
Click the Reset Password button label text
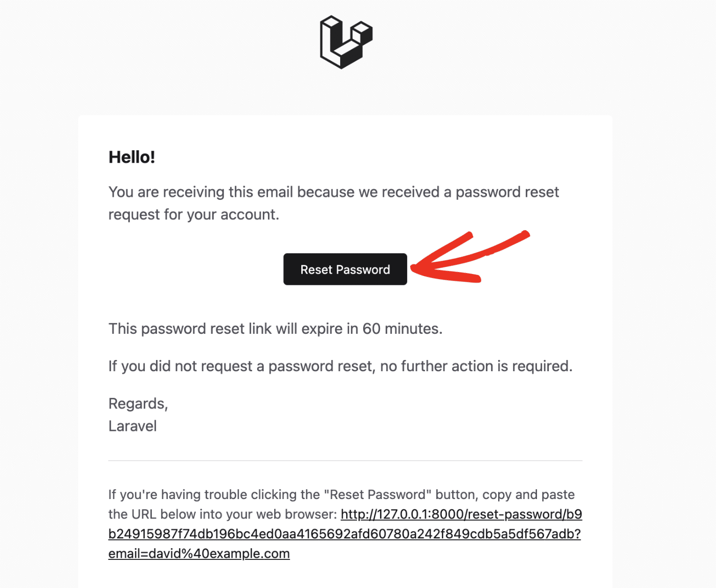(x=345, y=269)
